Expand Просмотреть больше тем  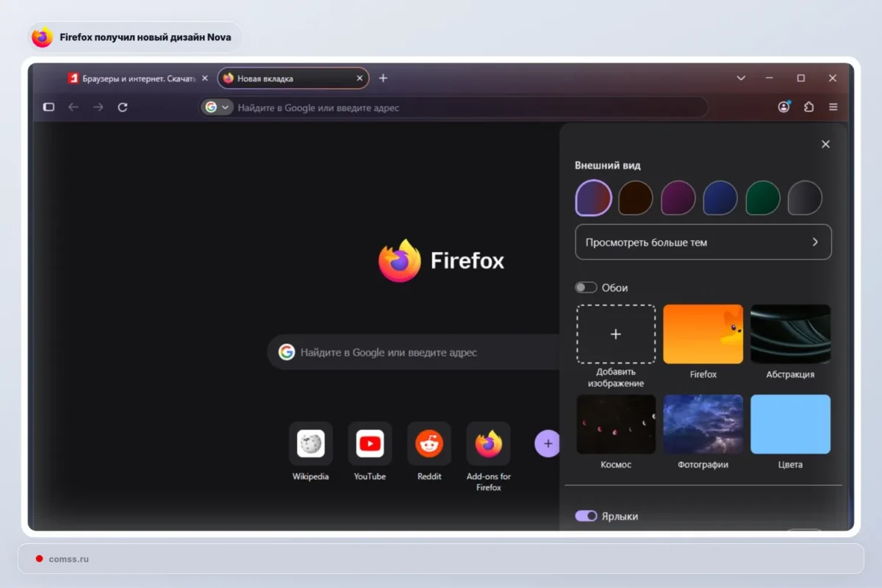coord(703,242)
